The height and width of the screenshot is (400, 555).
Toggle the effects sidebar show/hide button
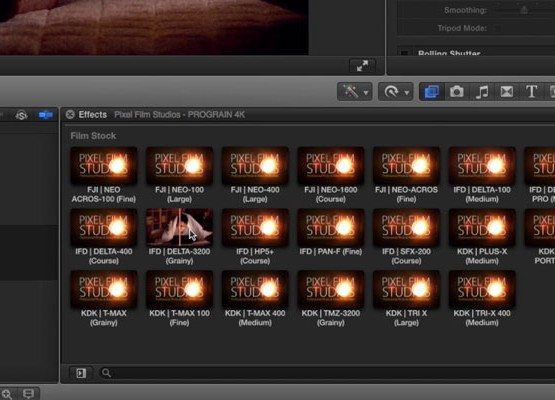pyautogui.click(x=81, y=373)
